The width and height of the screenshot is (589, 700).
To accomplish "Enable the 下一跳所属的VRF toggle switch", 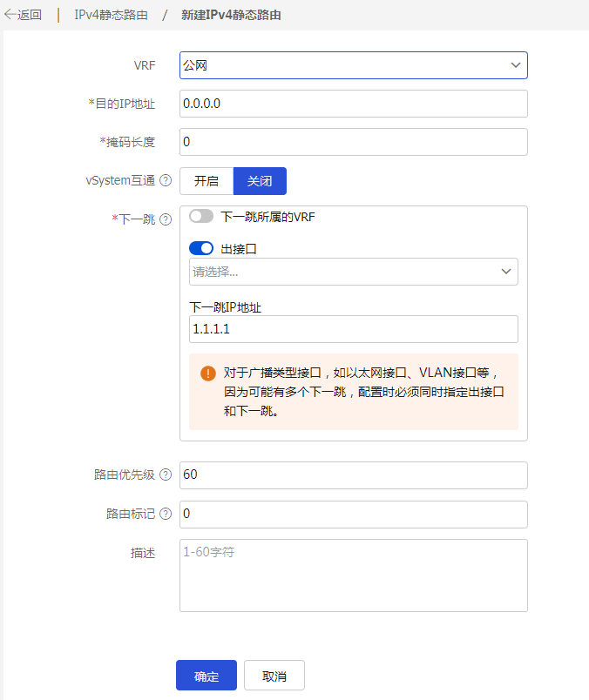I will (x=201, y=217).
